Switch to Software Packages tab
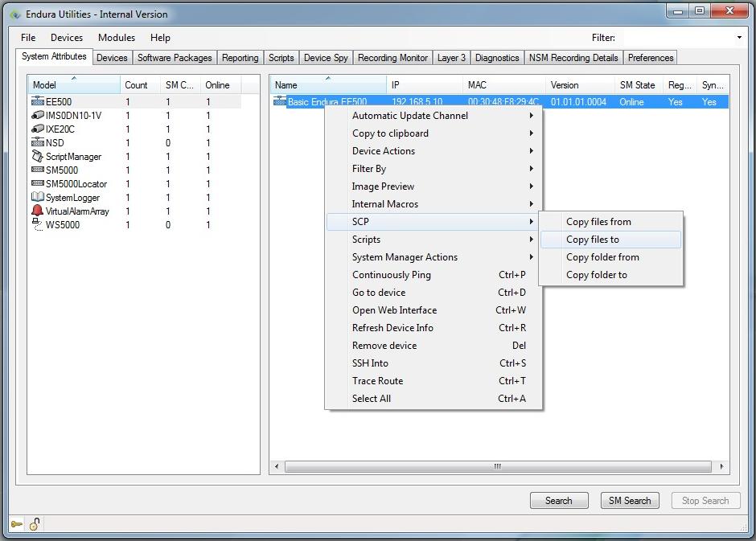 click(x=175, y=58)
